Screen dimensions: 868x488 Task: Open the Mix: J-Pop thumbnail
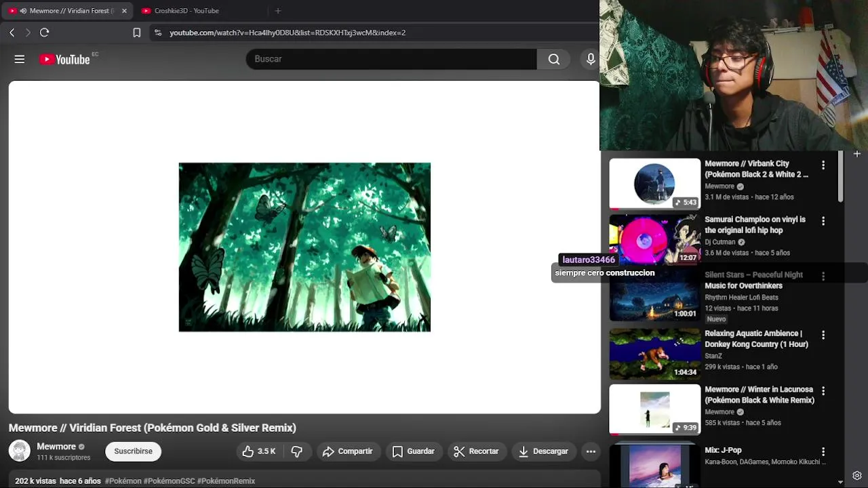[654, 464]
